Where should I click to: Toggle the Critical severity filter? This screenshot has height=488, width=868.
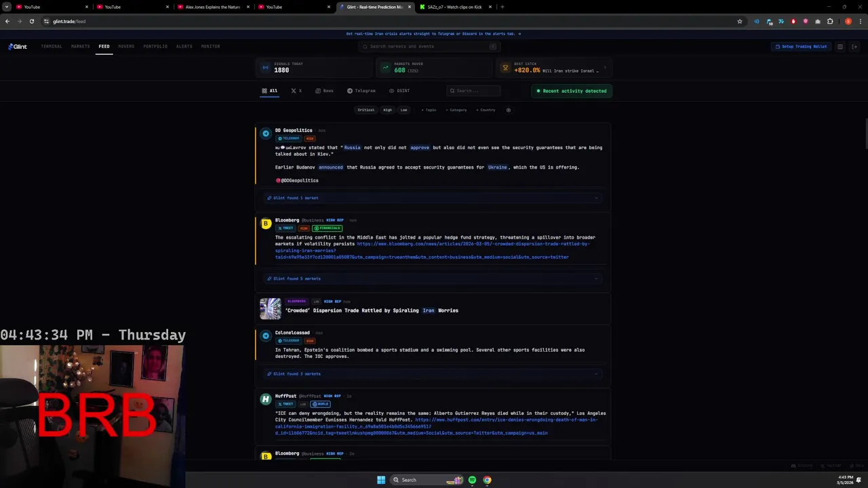366,110
